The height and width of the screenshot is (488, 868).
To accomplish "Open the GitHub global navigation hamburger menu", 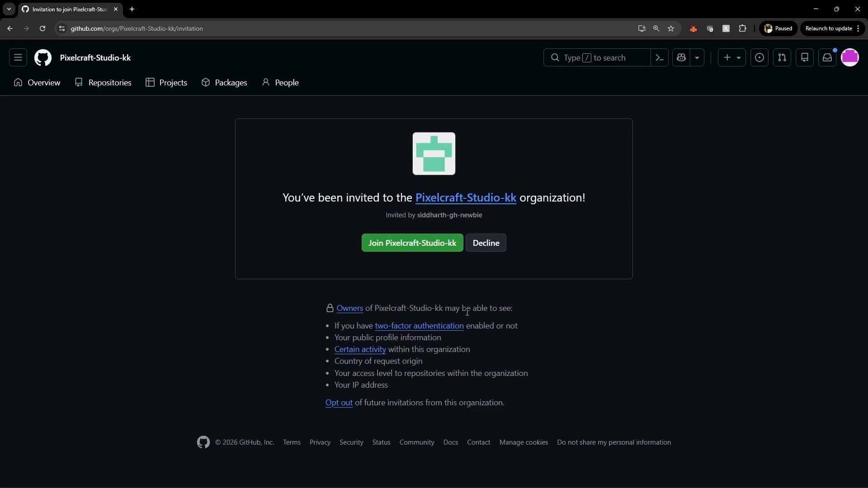I will [x=18, y=58].
